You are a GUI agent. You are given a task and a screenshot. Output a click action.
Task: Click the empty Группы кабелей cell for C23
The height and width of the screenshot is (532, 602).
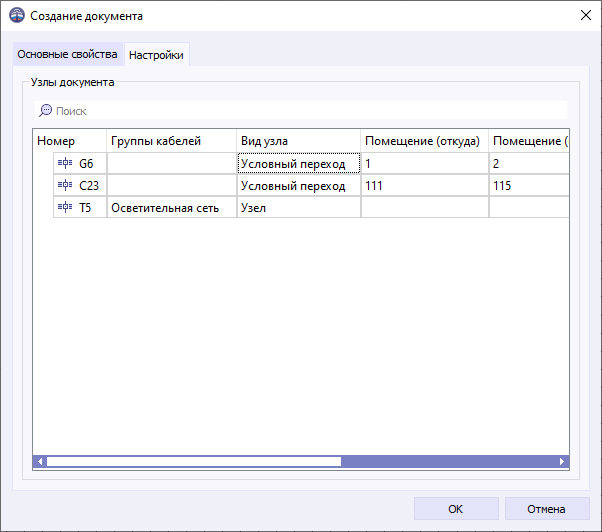[172, 185]
